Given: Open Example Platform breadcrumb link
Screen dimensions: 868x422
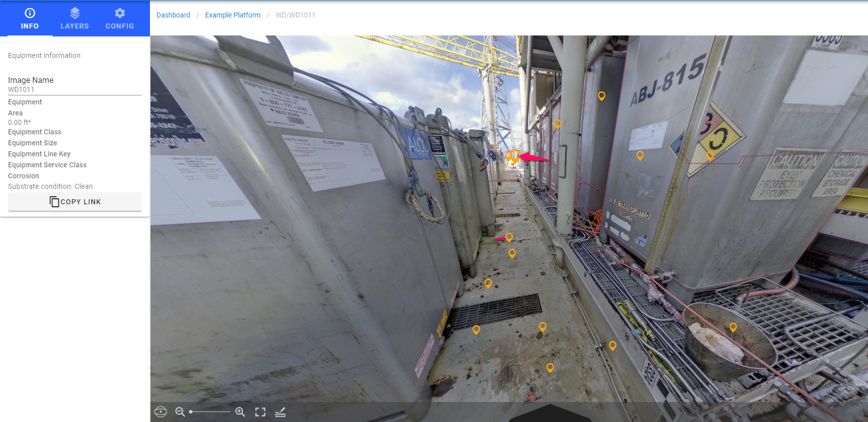Looking at the screenshot, I should click(232, 15).
